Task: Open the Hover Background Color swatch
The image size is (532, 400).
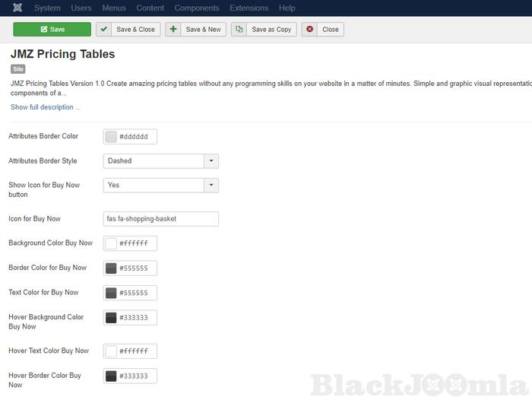Action: pyautogui.click(x=111, y=317)
